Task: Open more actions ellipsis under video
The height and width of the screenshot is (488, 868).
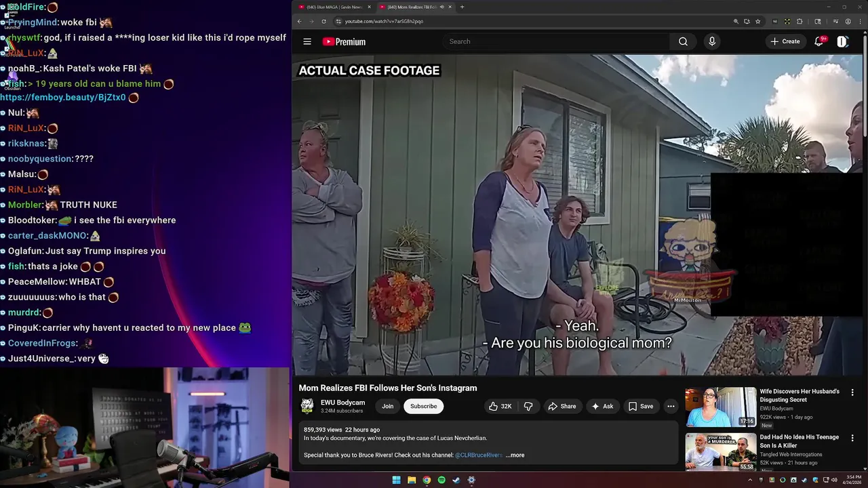Action: click(671, 406)
